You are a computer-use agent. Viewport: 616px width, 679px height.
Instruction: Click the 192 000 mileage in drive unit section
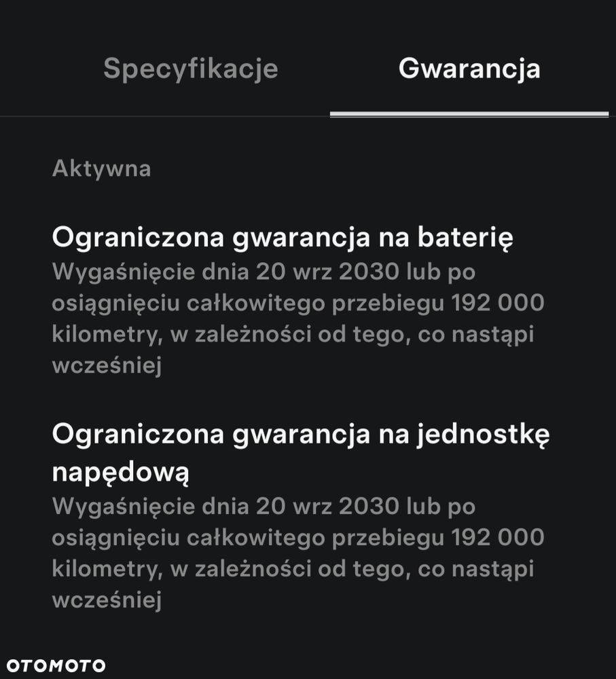[498, 537]
